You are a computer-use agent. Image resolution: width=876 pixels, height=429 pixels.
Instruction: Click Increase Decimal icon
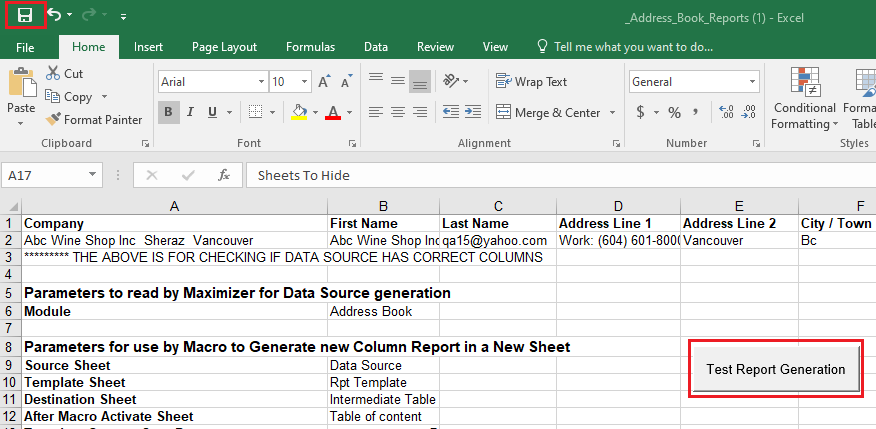pos(726,112)
